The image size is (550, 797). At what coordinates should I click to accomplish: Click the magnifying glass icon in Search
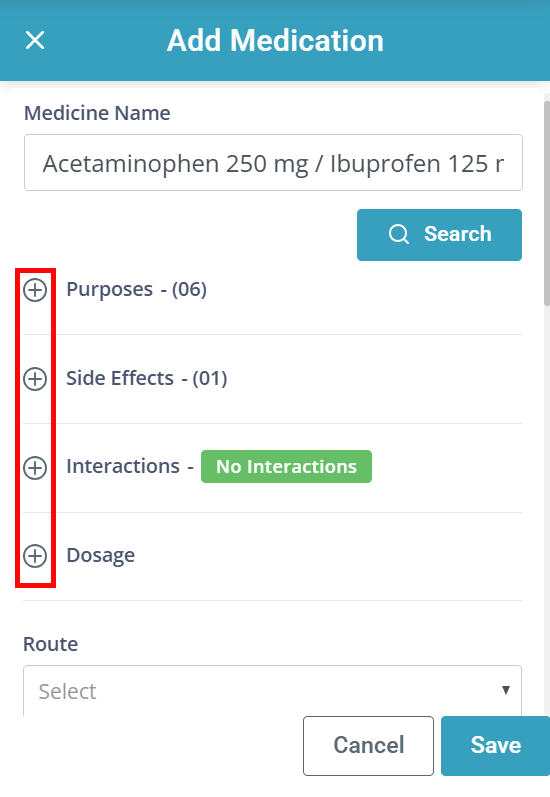click(399, 234)
